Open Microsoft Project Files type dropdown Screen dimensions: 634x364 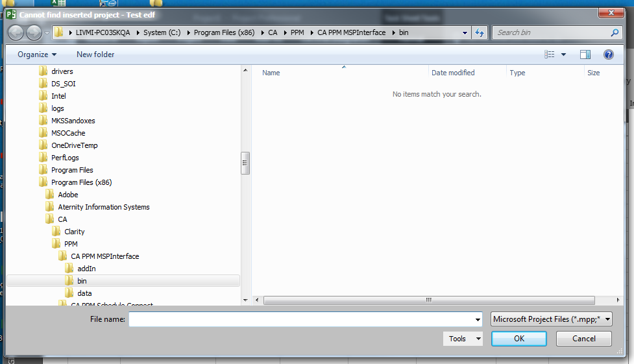coord(551,319)
